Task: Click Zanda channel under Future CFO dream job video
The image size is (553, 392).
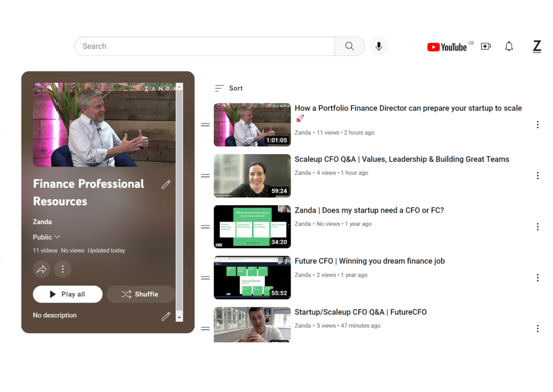Action: tap(303, 275)
